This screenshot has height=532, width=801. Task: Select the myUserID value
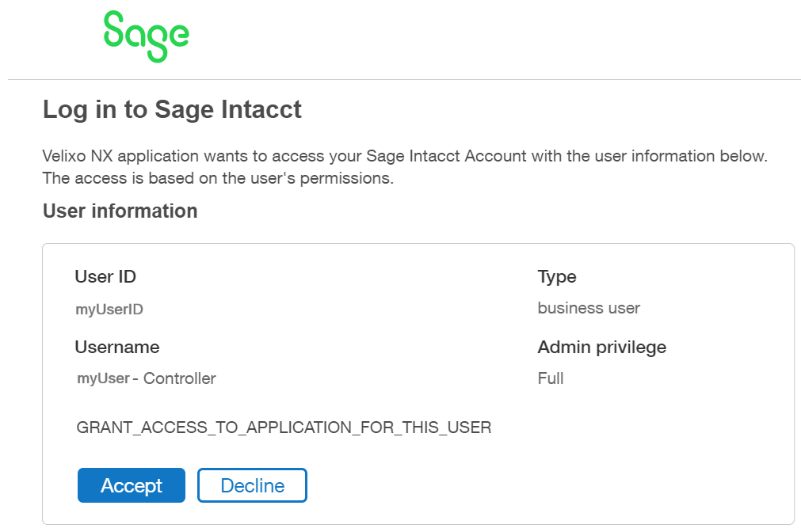109,310
